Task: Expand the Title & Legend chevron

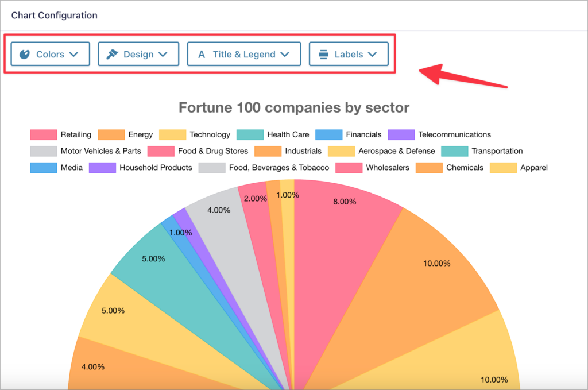Action: pyautogui.click(x=285, y=55)
